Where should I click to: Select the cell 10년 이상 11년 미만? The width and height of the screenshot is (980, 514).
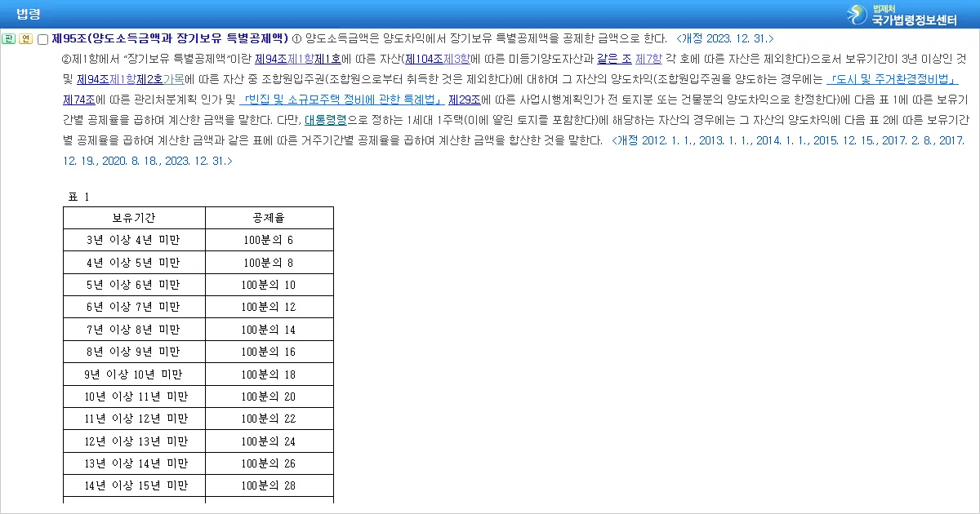pyautogui.click(x=134, y=397)
